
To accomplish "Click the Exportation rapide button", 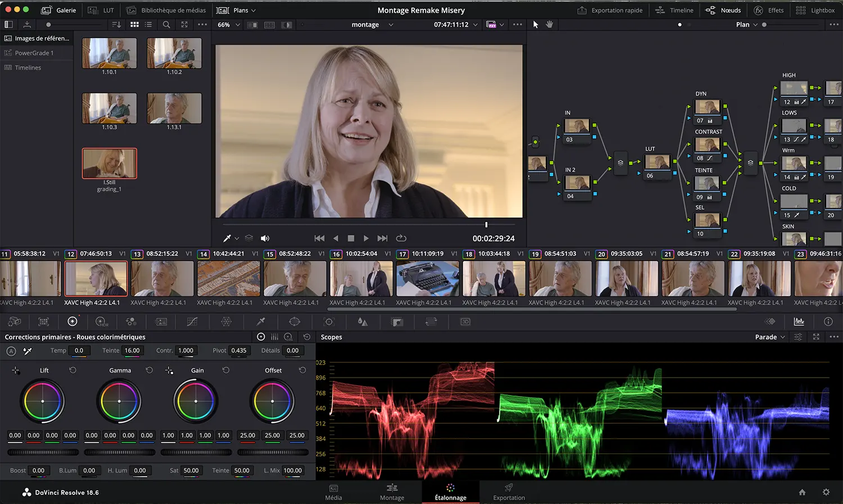I will [x=609, y=10].
